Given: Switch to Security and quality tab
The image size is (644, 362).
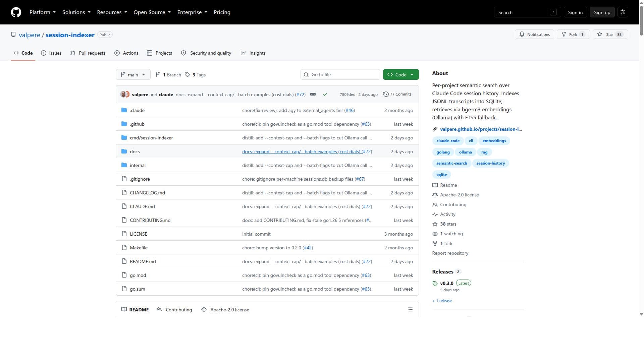Looking at the screenshot, I should [x=206, y=53].
